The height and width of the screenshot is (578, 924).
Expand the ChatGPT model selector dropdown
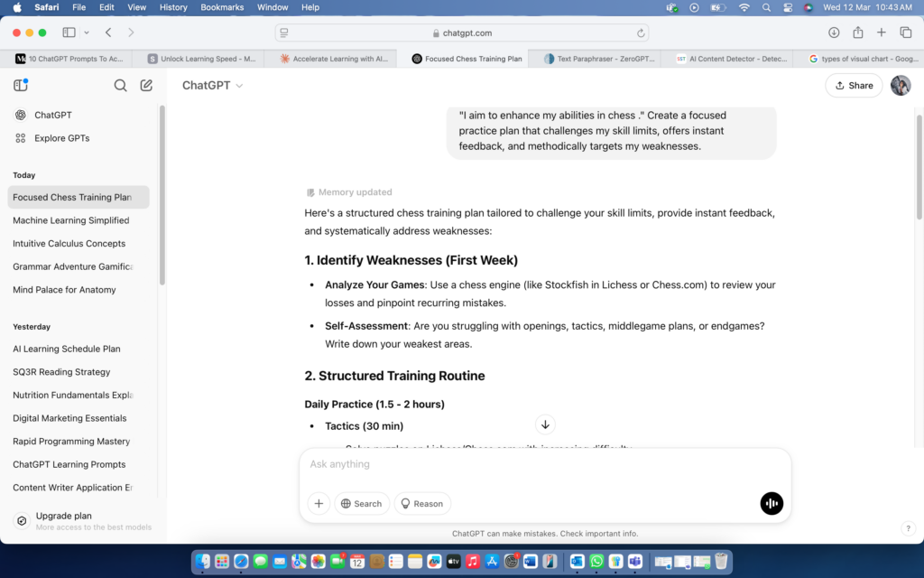click(213, 86)
